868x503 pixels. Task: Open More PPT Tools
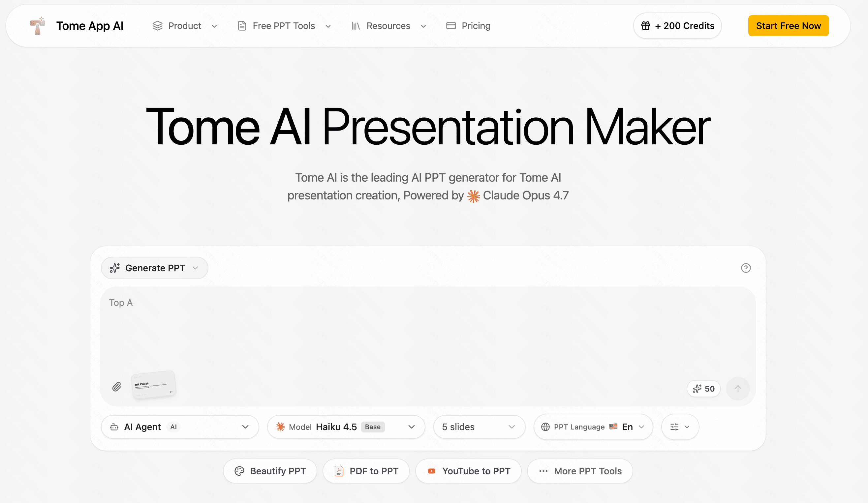pos(580,471)
